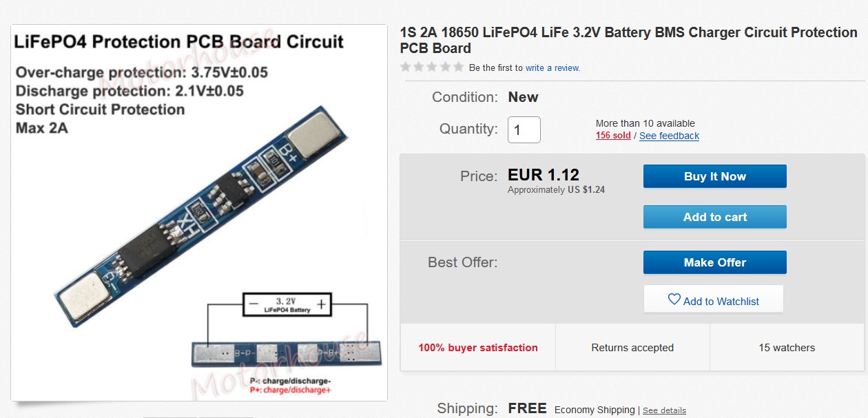
Task: Click the heart icon on Add to Watchlist
Action: coord(674,300)
